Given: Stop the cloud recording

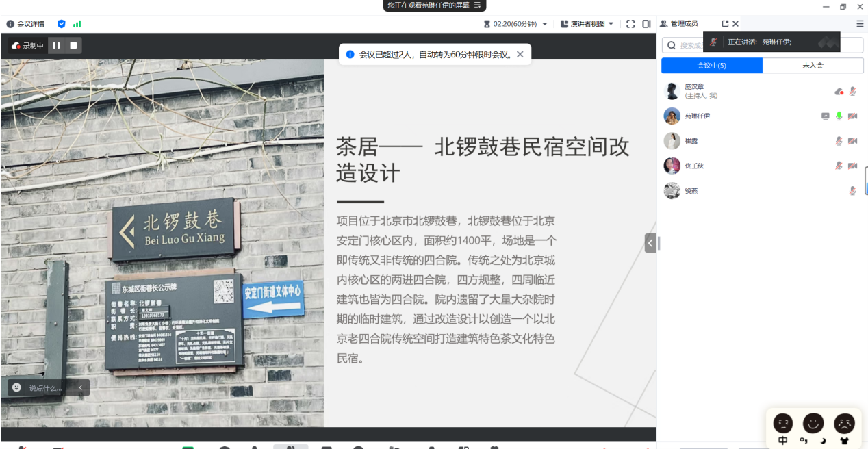Looking at the screenshot, I should (74, 46).
